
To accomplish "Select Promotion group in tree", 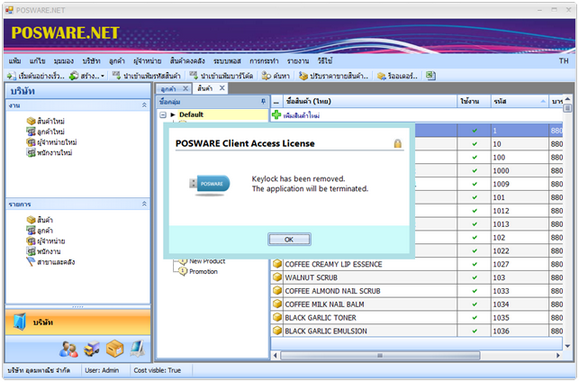I will [203, 271].
